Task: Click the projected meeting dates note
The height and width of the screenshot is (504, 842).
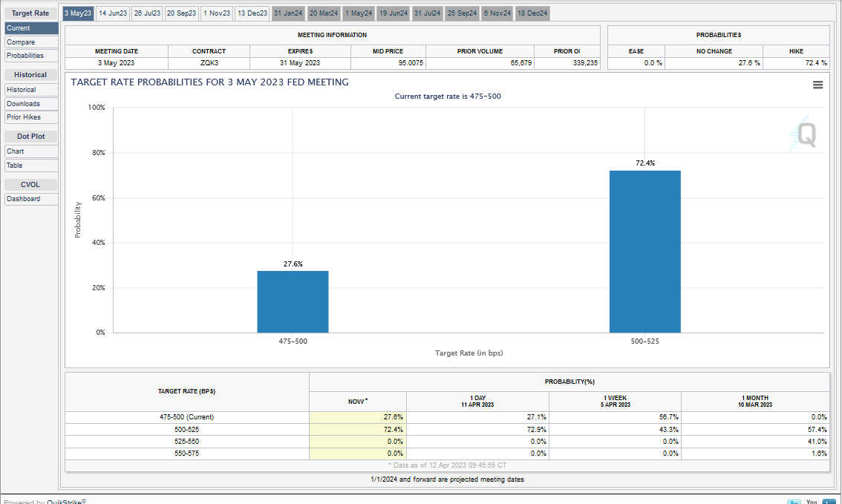Action: point(447,480)
